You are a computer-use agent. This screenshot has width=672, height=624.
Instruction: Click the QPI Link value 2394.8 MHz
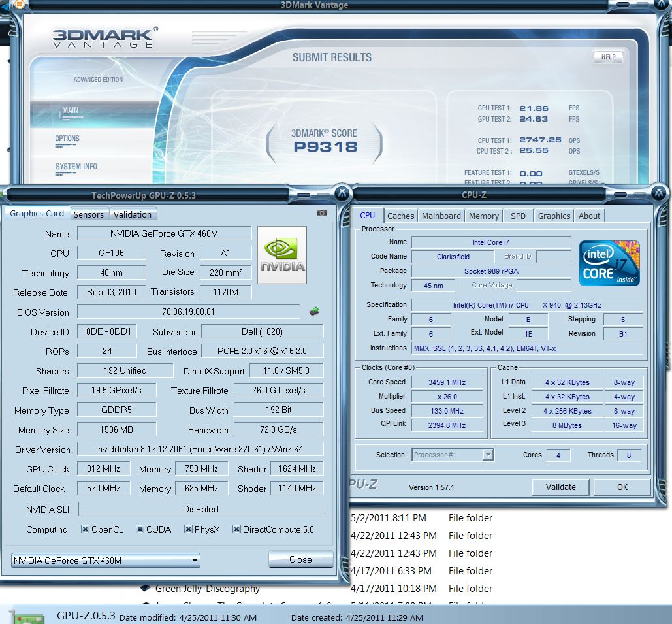point(447,425)
